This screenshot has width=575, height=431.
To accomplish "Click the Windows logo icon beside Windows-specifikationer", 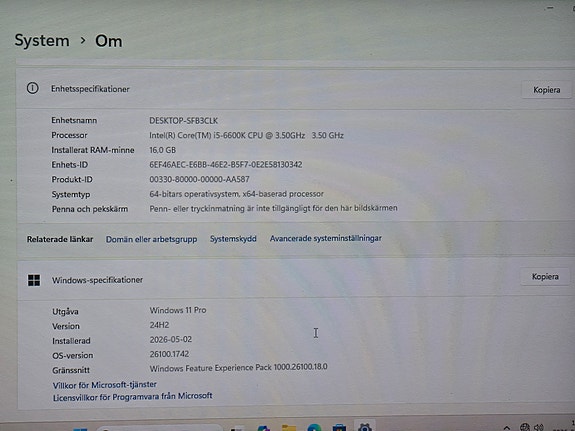I will point(34,280).
